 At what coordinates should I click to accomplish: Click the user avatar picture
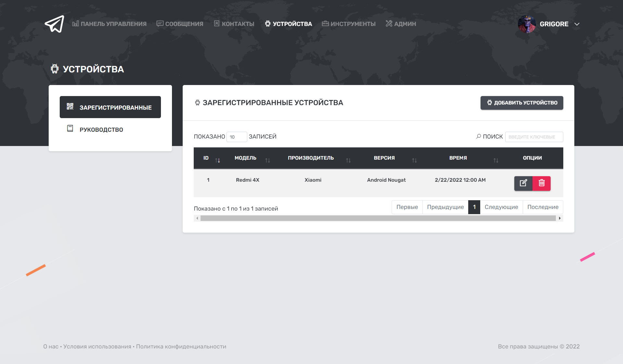527,24
